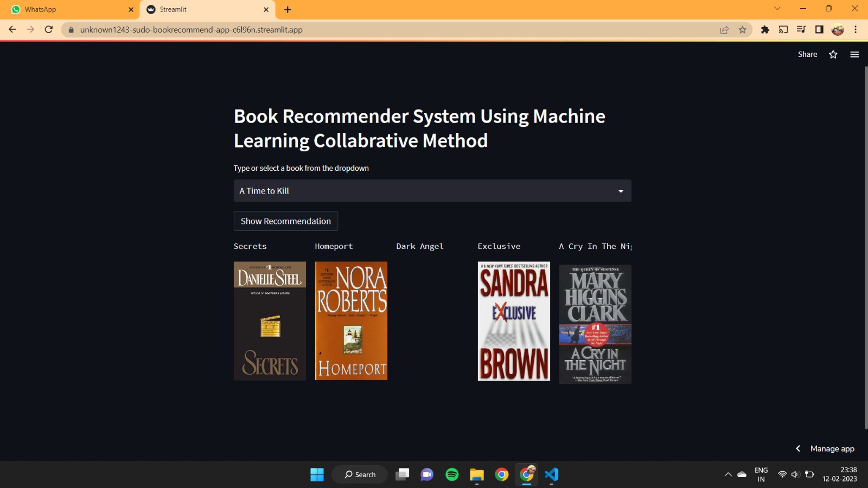Open the clock and date panel
Image resolution: width=868 pixels, height=488 pixels.
pos(840,474)
